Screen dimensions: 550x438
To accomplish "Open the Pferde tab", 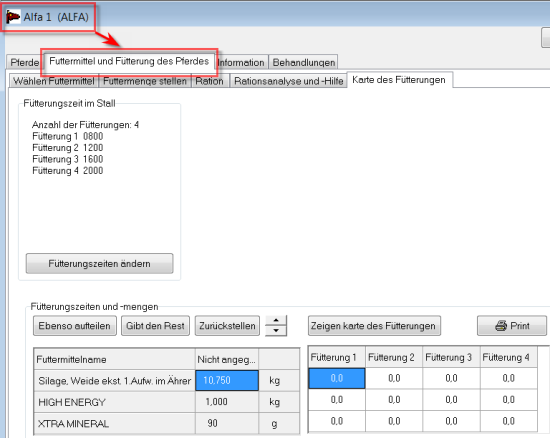I will point(24,62).
